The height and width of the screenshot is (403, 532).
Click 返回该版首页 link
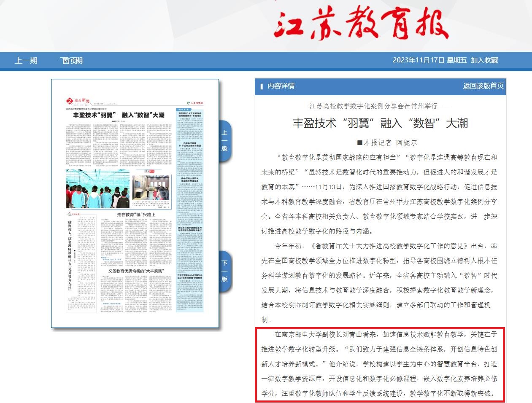(483, 86)
